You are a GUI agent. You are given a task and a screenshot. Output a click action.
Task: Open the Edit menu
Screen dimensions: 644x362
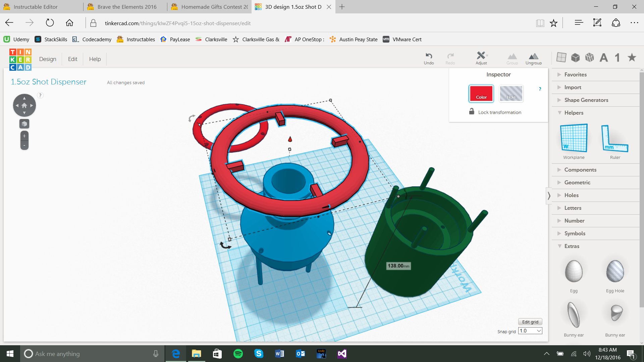(72, 59)
